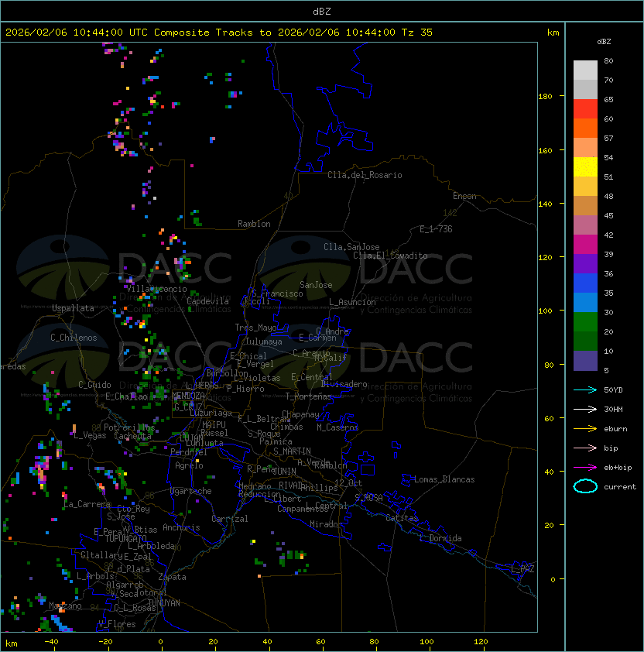Click the 'MENDOZA' city label
The image size is (644, 652).
click(188, 396)
